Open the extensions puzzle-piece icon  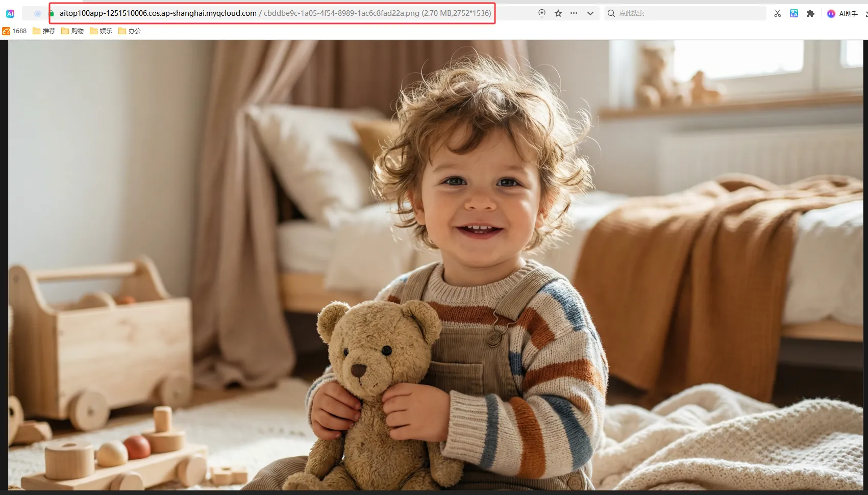click(810, 14)
